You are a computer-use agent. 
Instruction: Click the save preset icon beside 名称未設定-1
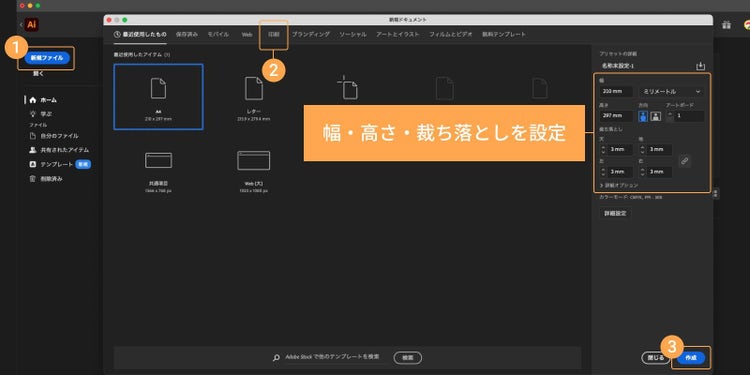700,66
